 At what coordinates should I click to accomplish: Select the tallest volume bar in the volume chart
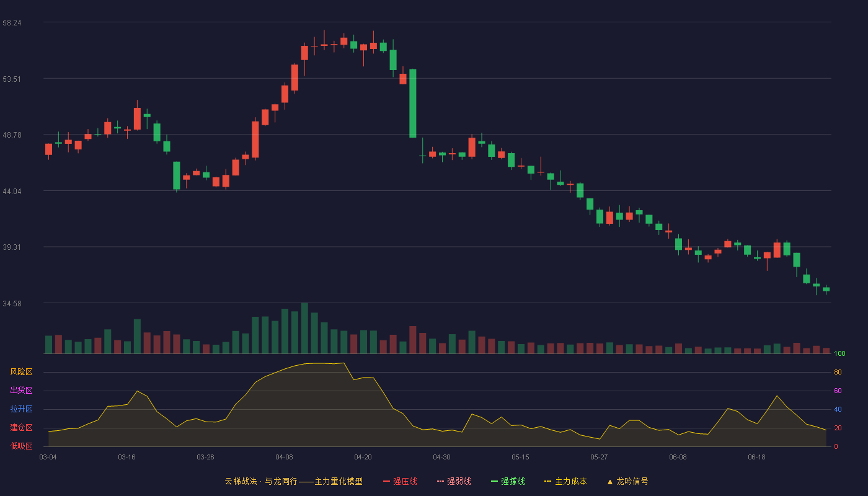coord(304,328)
